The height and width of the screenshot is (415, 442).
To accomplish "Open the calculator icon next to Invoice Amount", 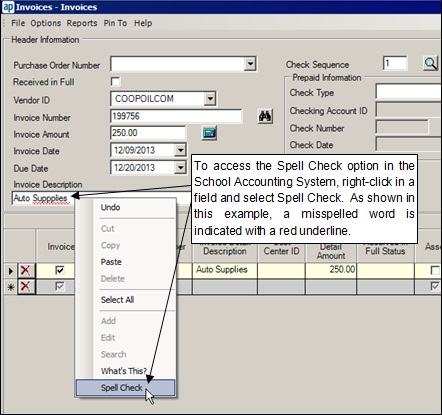I will (209, 133).
